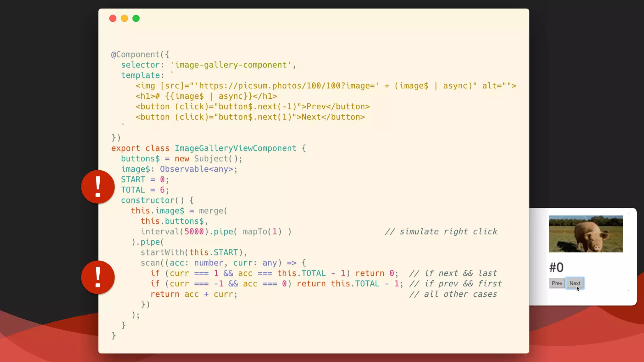
Task: Click the 'simulate right click' comment
Action: click(x=441, y=232)
